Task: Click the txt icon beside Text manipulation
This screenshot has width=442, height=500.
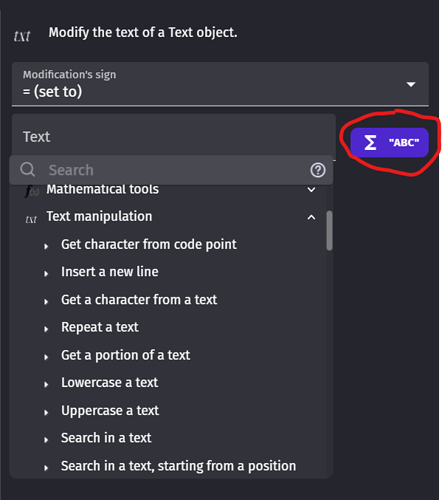Action: point(31,219)
